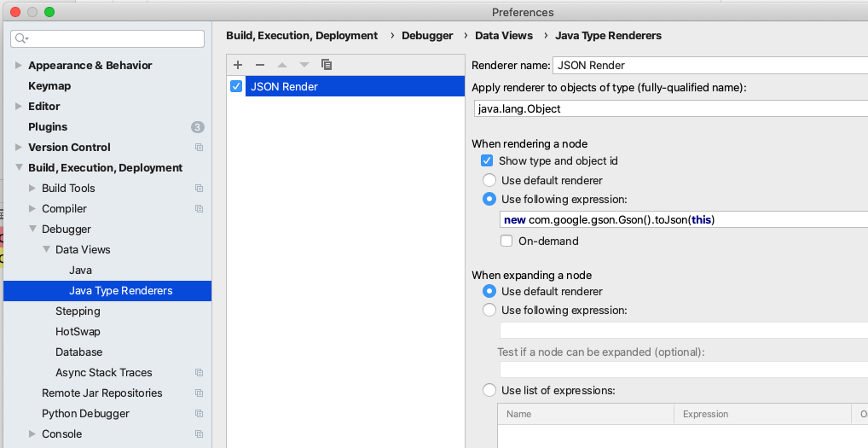Open Remote Jar Repositories settings
This screenshot has height=448, width=868.
point(101,393)
